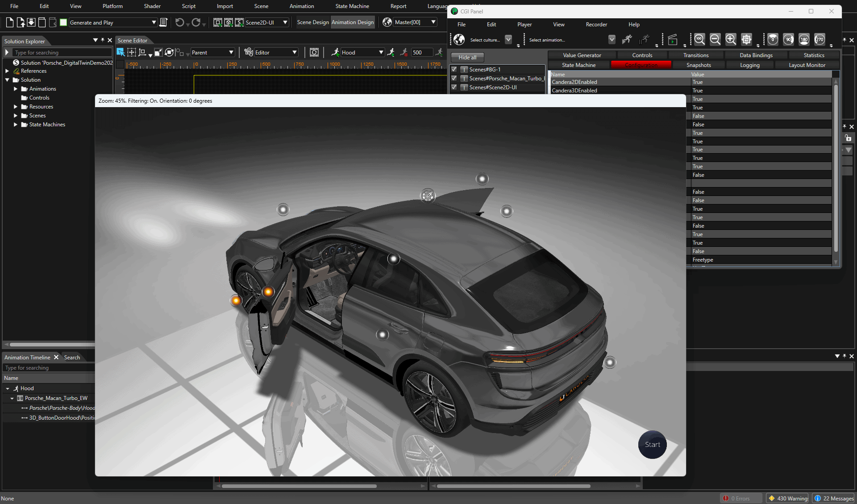Click the camera icon beside Editor dropdown
The height and width of the screenshot is (504, 857).
coord(249,52)
